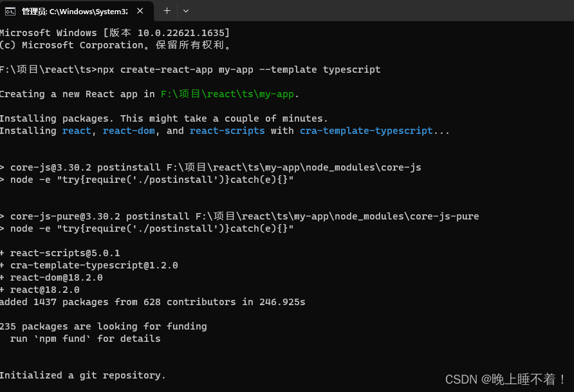This screenshot has width=574, height=392.
Task: Click the Command Prompt icon on the tab
Action: [9, 11]
